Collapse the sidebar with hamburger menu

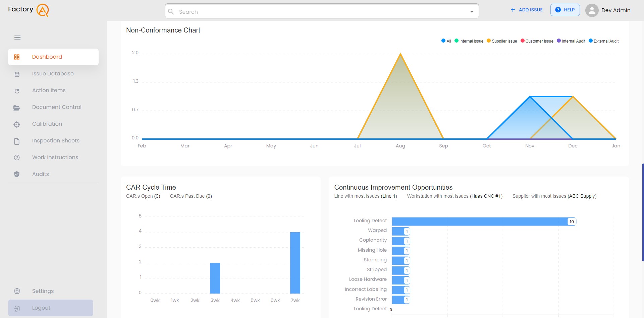point(17,38)
